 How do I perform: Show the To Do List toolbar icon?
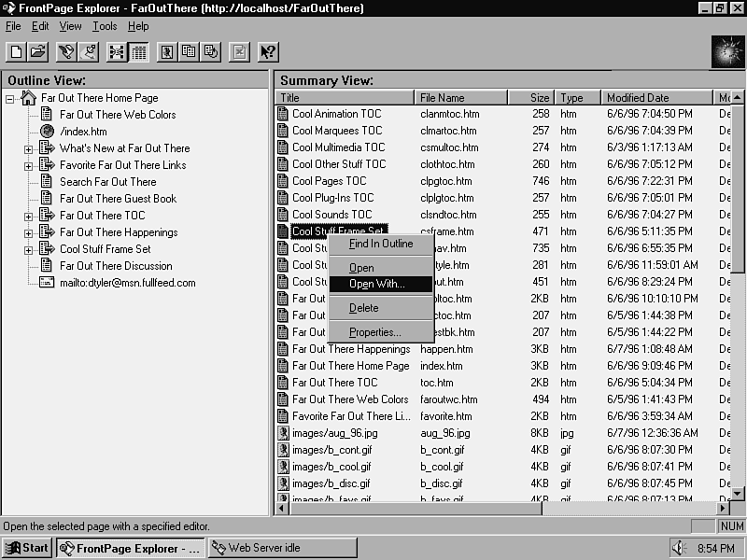click(x=89, y=52)
